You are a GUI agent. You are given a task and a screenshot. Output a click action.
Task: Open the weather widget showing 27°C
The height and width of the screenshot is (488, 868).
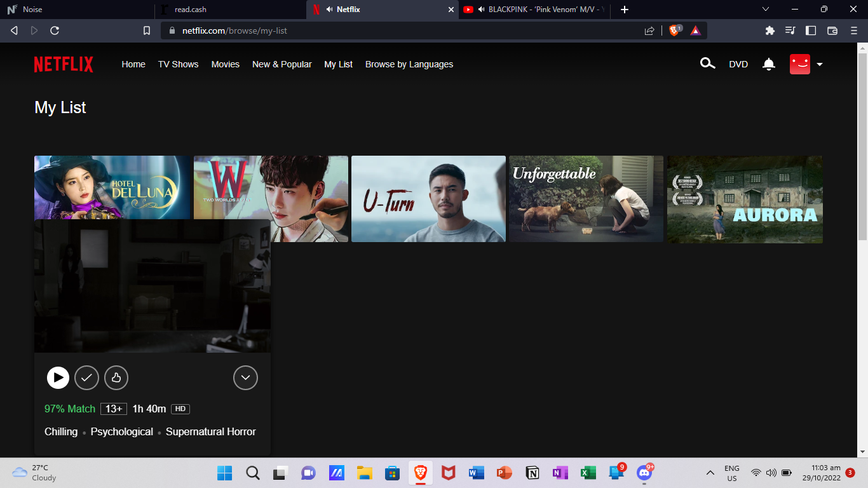35,473
